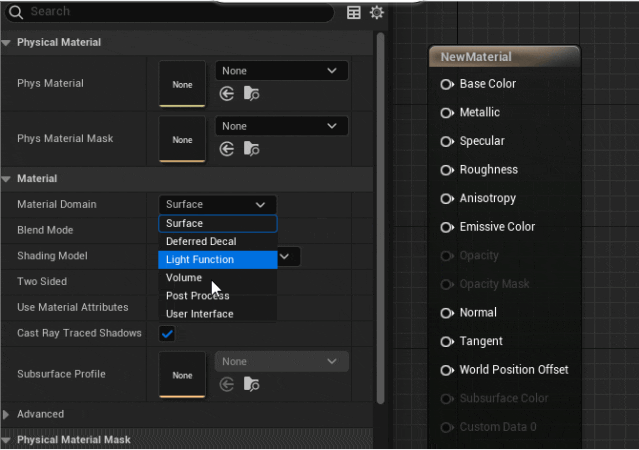Expand the Advanced section
The width and height of the screenshot is (639, 450).
pos(6,414)
